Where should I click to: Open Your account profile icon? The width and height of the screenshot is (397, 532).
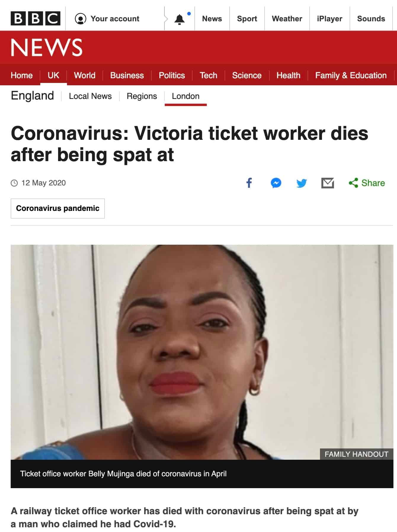[x=80, y=19]
